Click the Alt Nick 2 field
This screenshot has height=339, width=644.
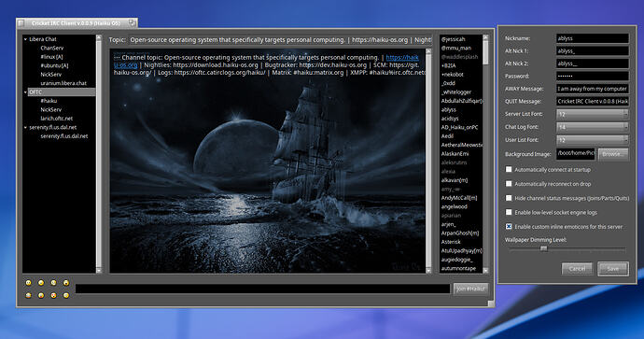tap(593, 64)
